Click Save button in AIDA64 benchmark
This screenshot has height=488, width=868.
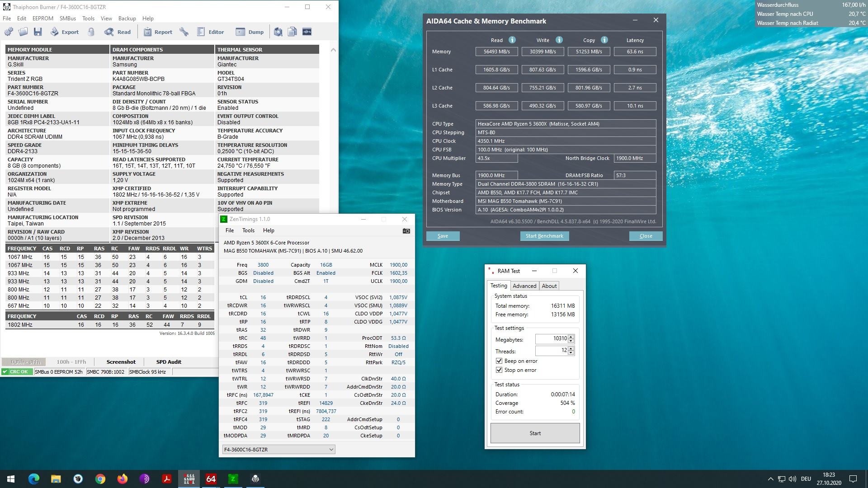tap(443, 236)
